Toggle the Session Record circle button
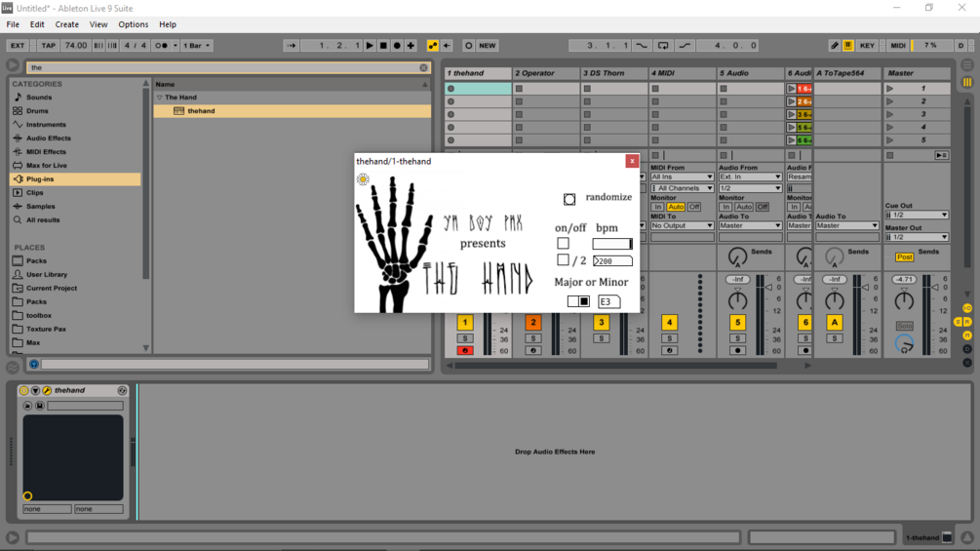Viewport: 980px width, 551px height. point(469,46)
